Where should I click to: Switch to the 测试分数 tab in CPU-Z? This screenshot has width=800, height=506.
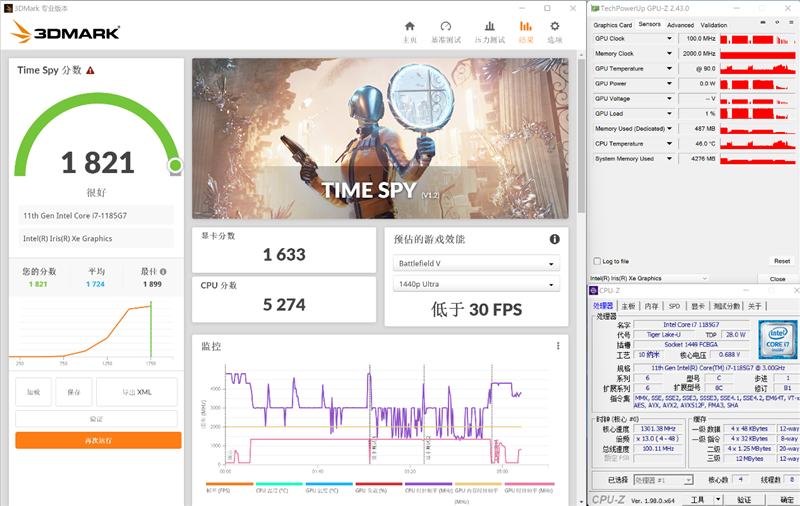pyautogui.click(x=727, y=306)
